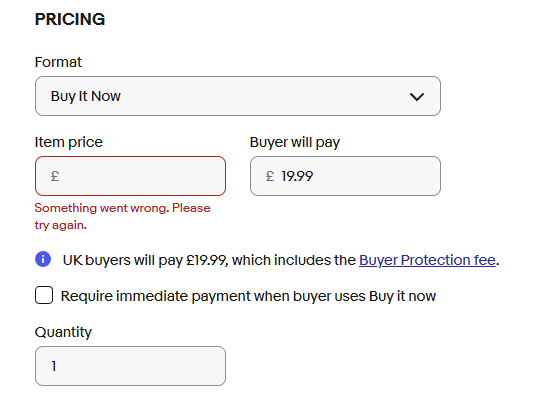Viewport: 533px width, 394px height.
Task: Click the Quantity label
Action: (x=63, y=332)
